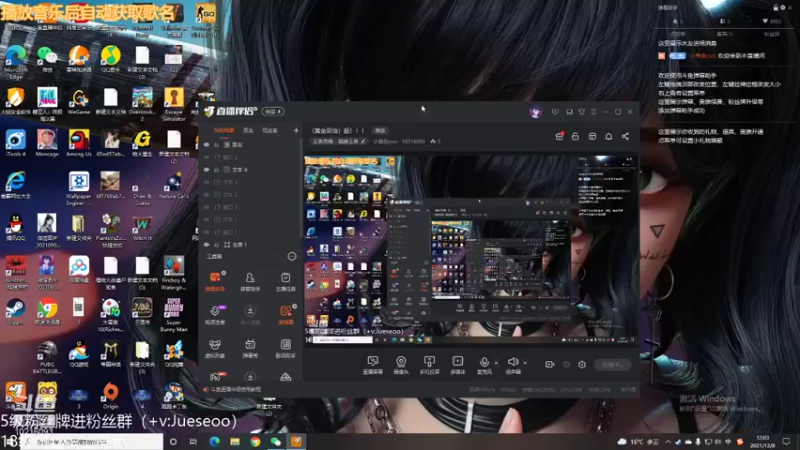800x450 pixels.
Task: Add the 桌面屏幕 screen capture source
Action: pos(373,365)
